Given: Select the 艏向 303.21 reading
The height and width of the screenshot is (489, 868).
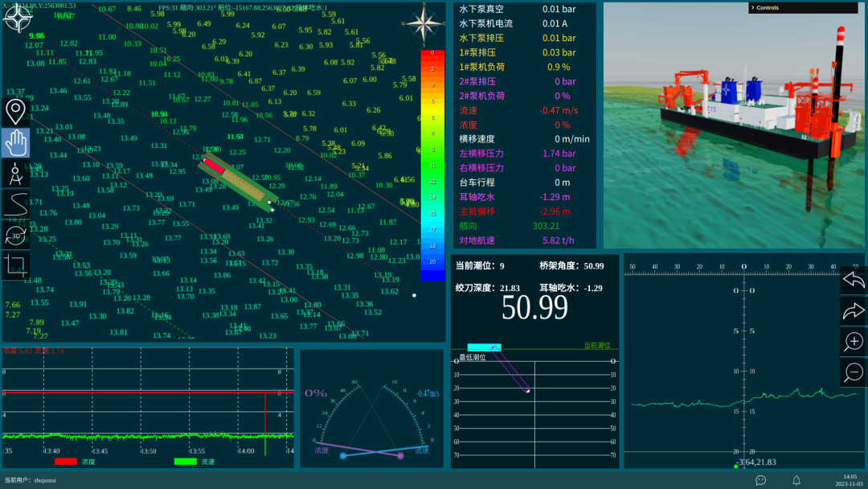Looking at the screenshot, I should point(524,226).
